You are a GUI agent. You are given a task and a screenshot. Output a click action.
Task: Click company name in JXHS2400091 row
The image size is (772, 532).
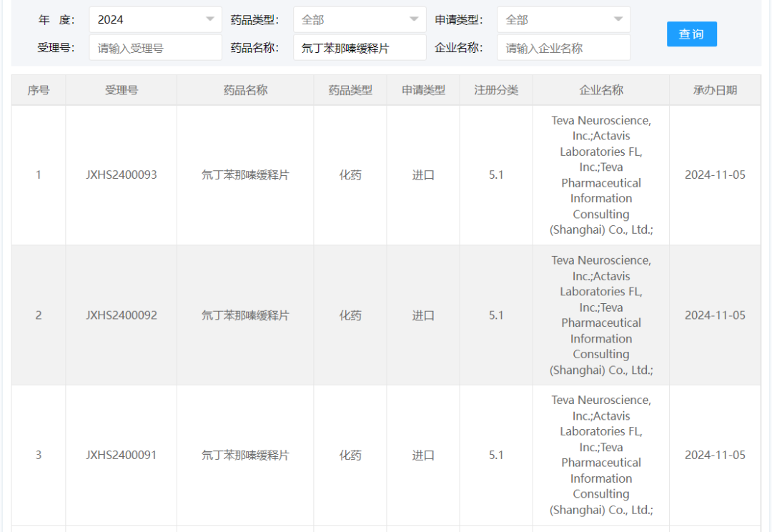click(x=601, y=455)
